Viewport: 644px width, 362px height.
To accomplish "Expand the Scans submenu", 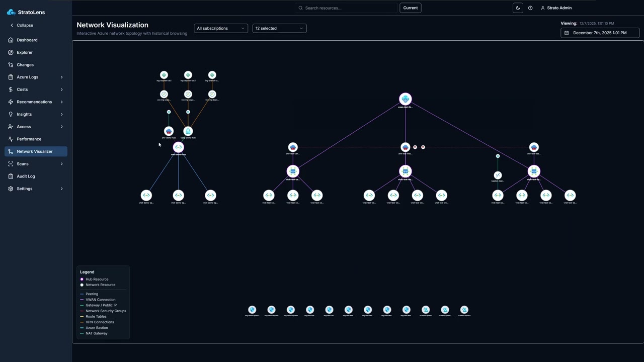I will (35, 164).
